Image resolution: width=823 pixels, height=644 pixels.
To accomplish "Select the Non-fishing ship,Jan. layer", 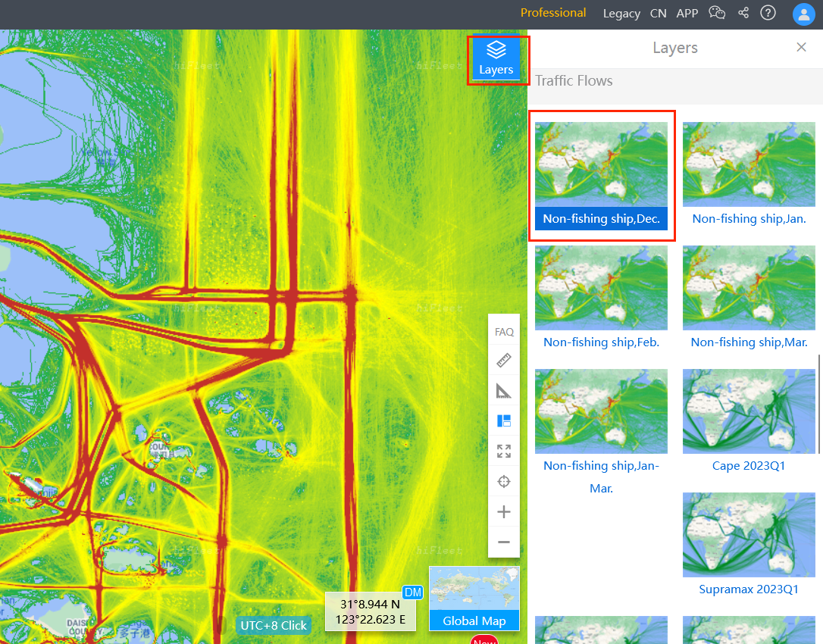I will tap(749, 176).
